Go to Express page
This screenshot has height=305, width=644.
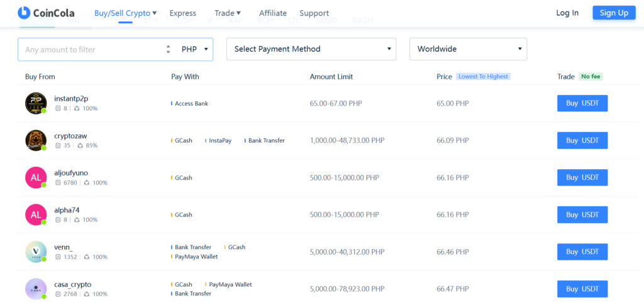click(183, 13)
